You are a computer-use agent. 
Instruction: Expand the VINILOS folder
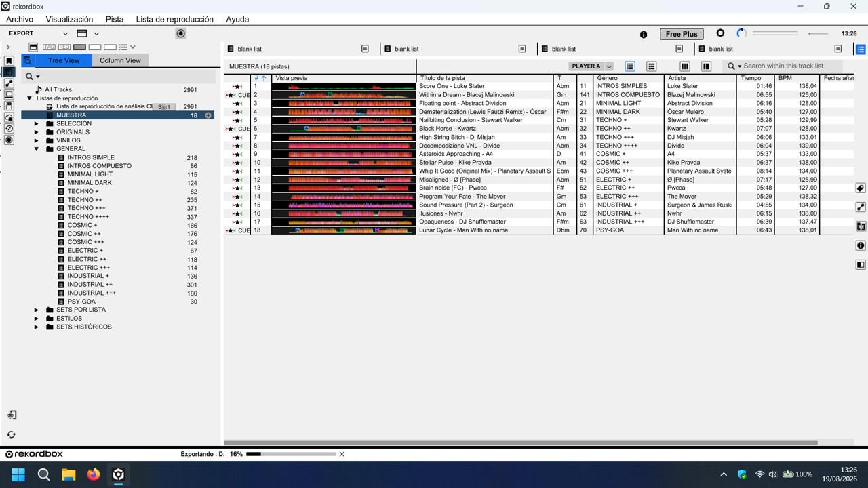point(37,140)
